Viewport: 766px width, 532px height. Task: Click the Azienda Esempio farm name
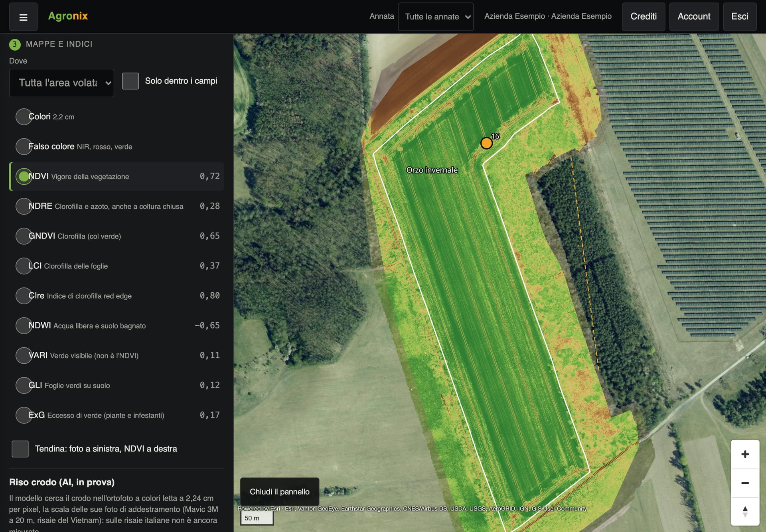[x=548, y=16]
